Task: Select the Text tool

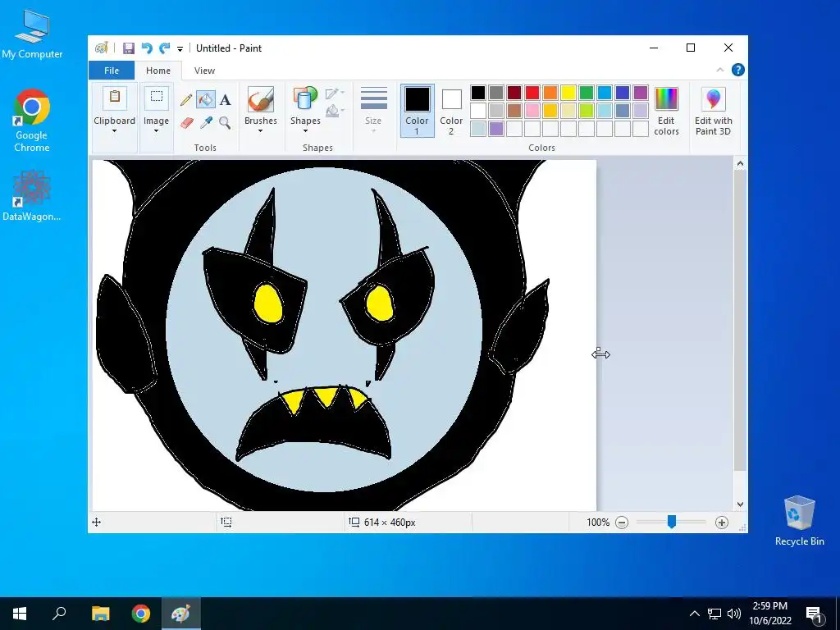Action: (226, 99)
